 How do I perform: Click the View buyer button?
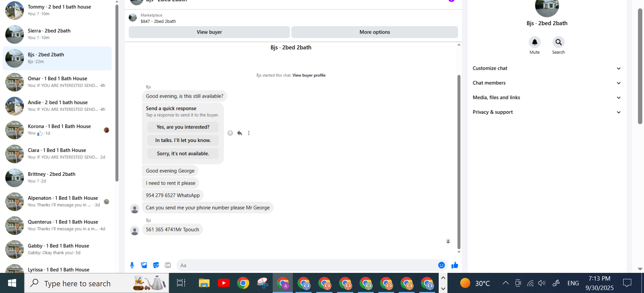(209, 32)
